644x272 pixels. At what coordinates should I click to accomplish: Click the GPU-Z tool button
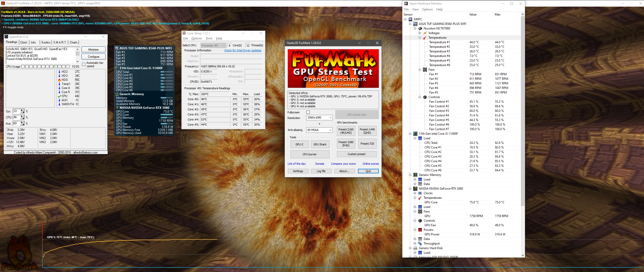299,144
